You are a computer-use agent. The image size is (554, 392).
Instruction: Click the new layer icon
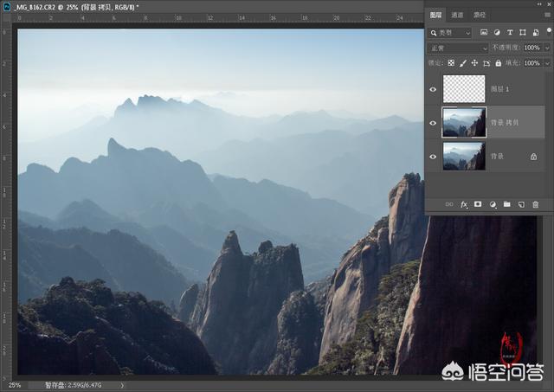pos(521,204)
